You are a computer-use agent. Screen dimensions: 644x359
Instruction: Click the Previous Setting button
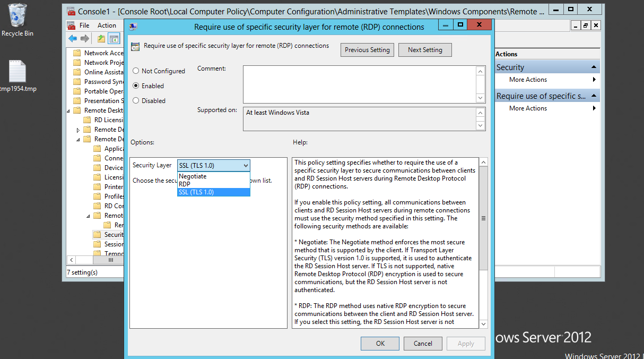pos(367,50)
